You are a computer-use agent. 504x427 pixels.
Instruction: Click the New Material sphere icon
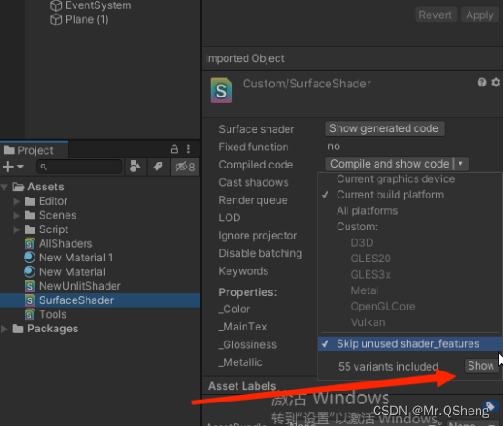[x=30, y=272]
